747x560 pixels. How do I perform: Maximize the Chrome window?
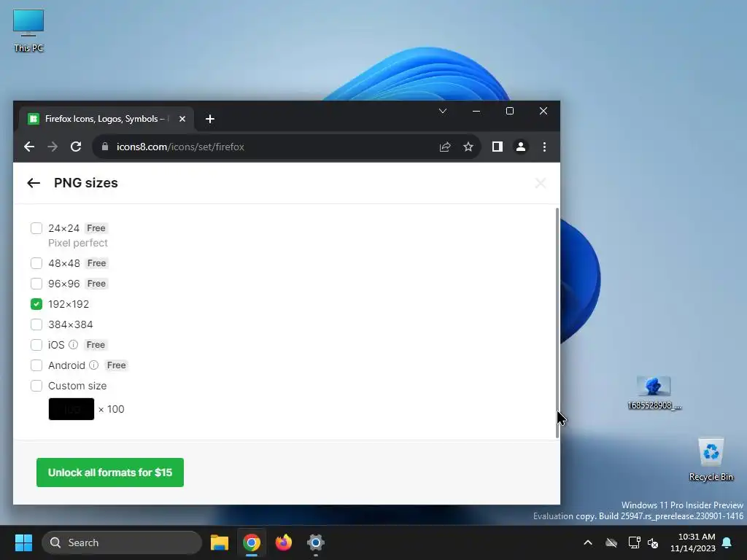pyautogui.click(x=510, y=111)
